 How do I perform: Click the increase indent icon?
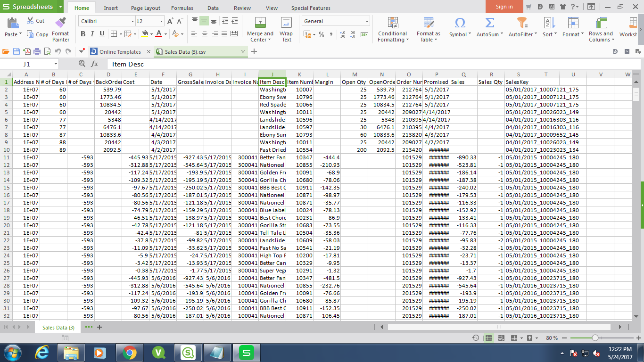click(234, 21)
